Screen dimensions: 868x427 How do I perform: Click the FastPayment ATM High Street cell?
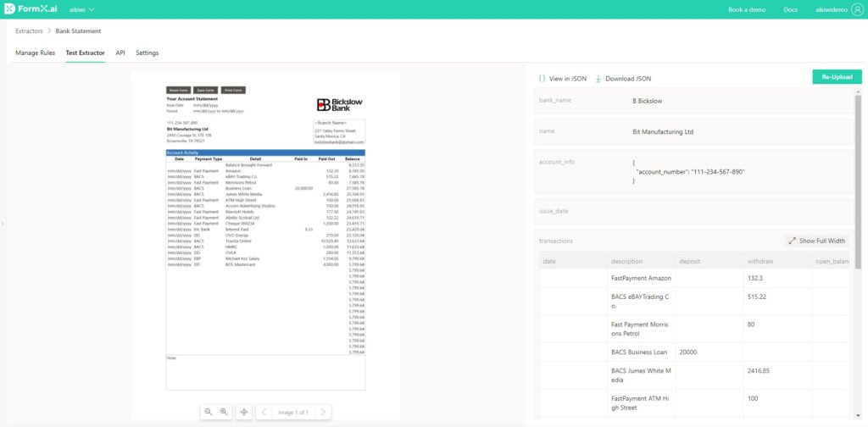coord(641,403)
